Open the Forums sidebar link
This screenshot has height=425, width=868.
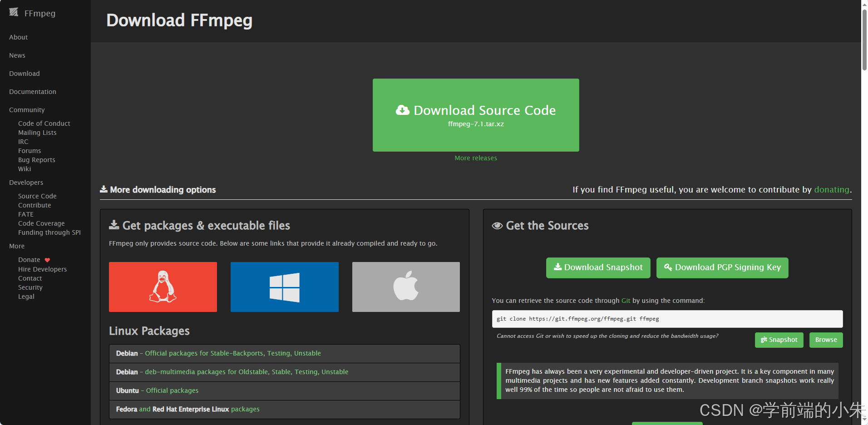30,151
